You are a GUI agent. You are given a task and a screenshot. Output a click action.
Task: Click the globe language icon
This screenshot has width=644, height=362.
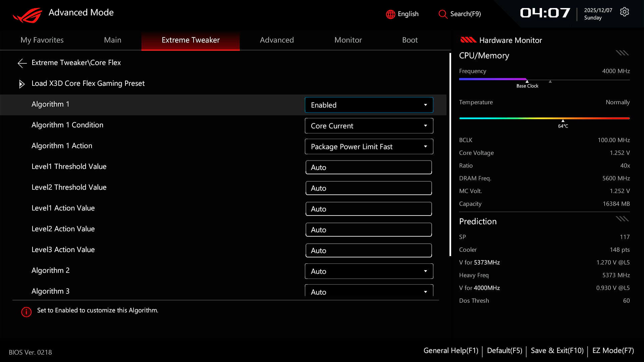click(x=390, y=14)
